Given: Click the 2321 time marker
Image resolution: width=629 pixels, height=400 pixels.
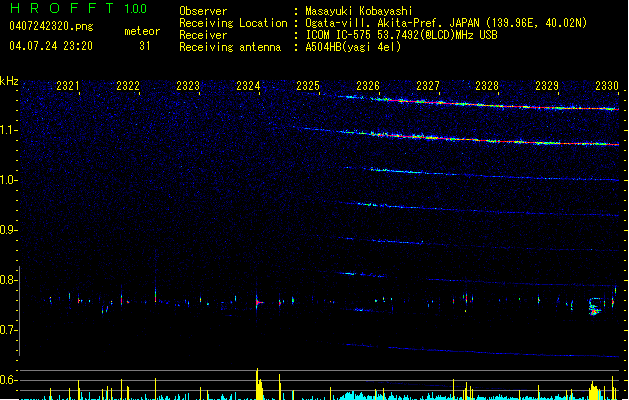Looking at the screenshot, I should point(67,86).
